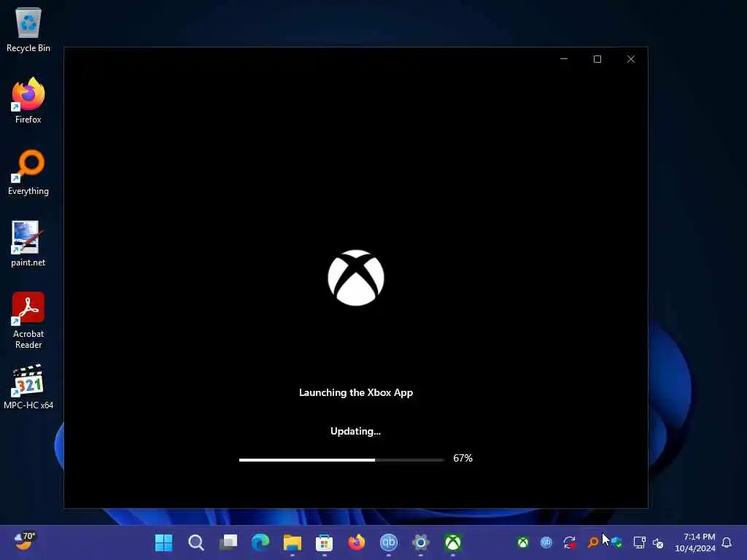This screenshot has width=747, height=560.
Task: Click the "Updating..." status text
Action: (x=355, y=431)
